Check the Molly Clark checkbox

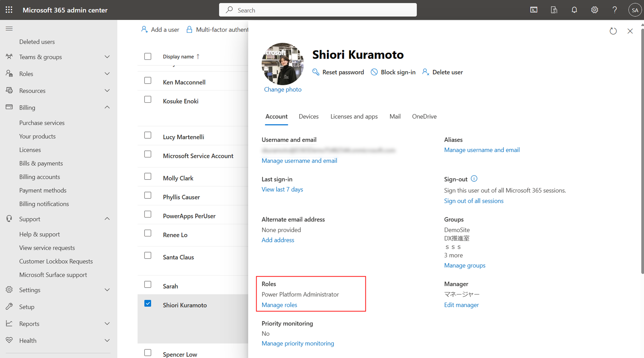coord(148,177)
